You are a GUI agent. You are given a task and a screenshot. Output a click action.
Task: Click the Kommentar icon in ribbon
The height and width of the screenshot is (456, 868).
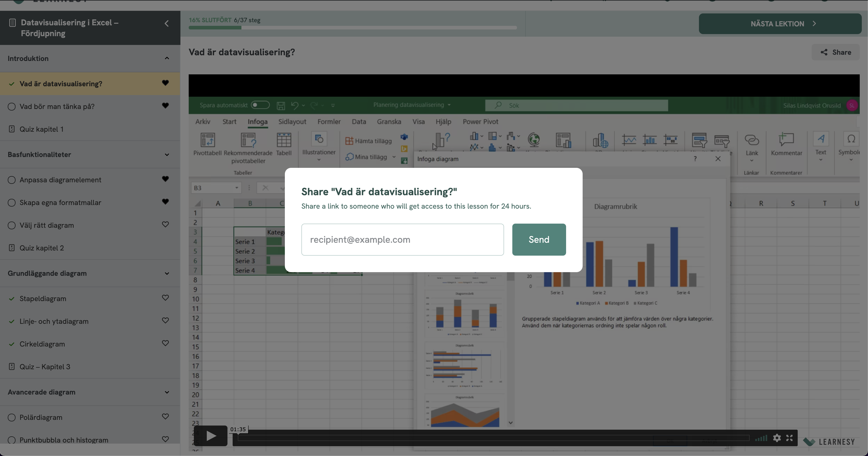[786, 139]
